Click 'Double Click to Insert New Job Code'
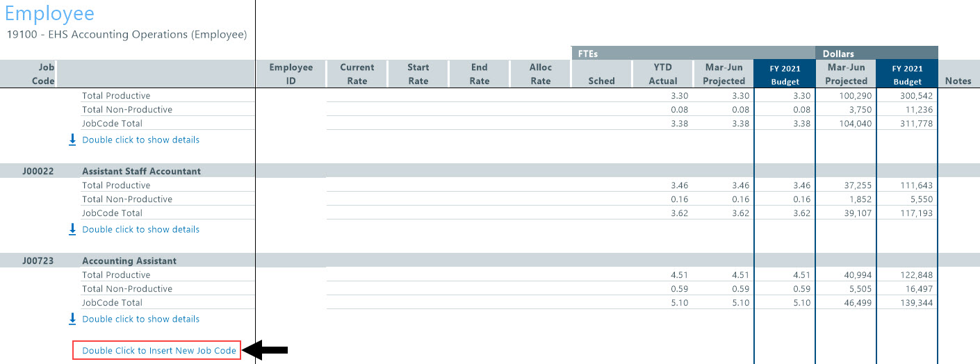 [x=159, y=351]
